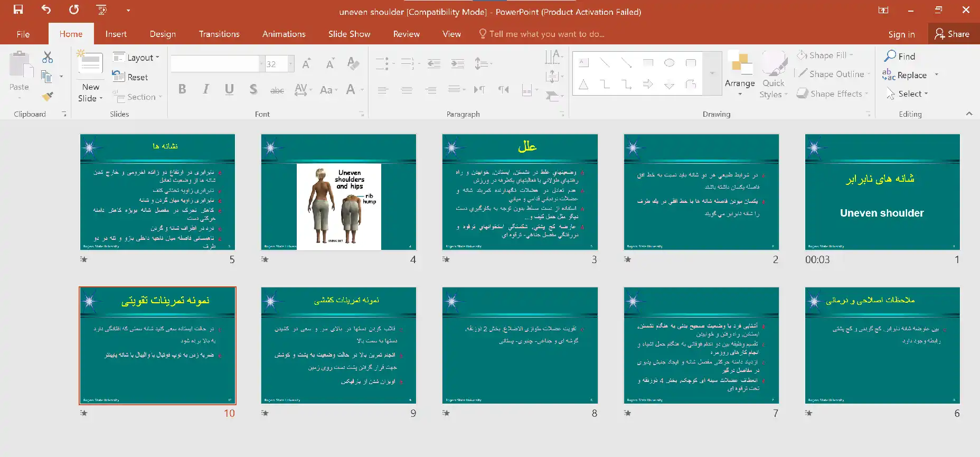Click Sign in link
980x457 pixels.
click(x=901, y=34)
